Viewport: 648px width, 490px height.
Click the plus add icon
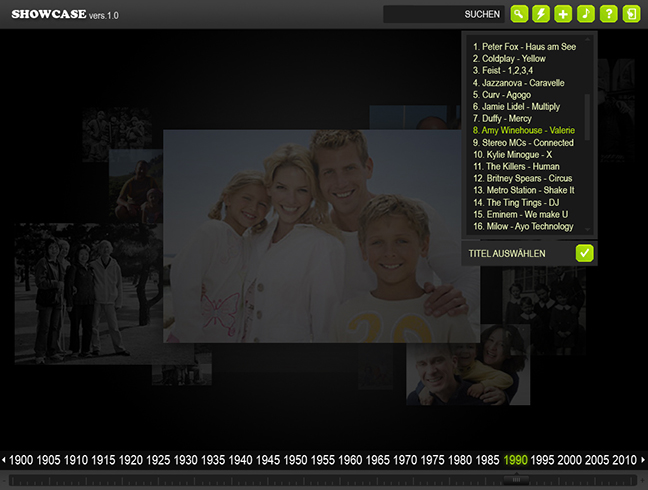click(564, 14)
